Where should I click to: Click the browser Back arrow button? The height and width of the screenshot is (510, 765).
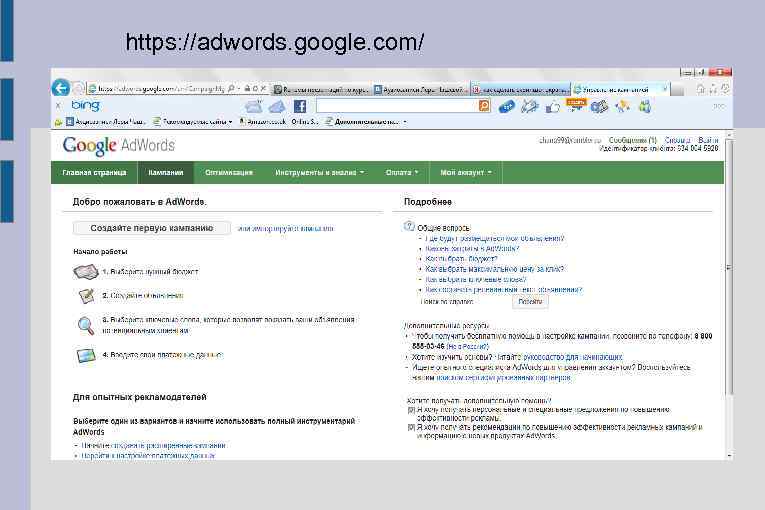(60, 88)
